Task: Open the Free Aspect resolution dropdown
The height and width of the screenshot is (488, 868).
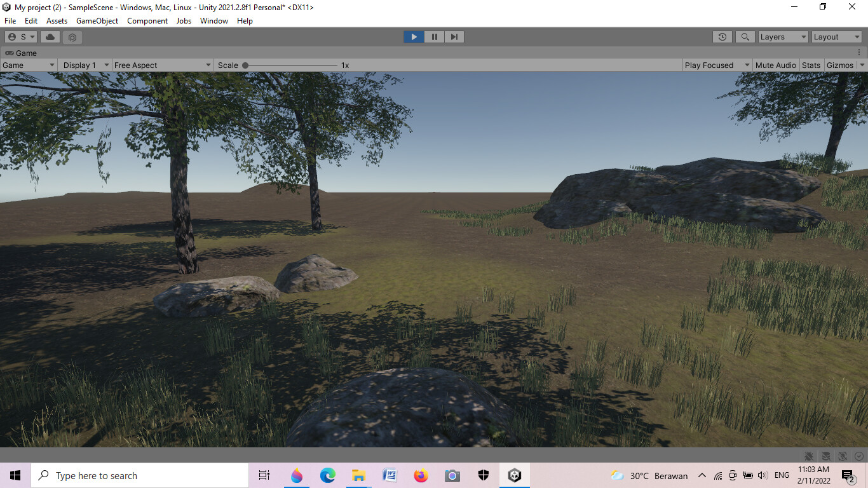Action: tap(162, 65)
